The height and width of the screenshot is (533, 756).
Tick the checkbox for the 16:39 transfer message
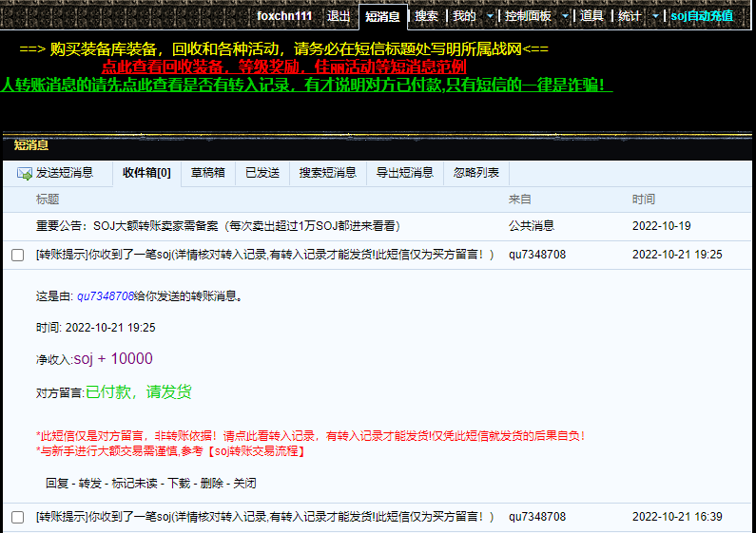[x=17, y=517]
